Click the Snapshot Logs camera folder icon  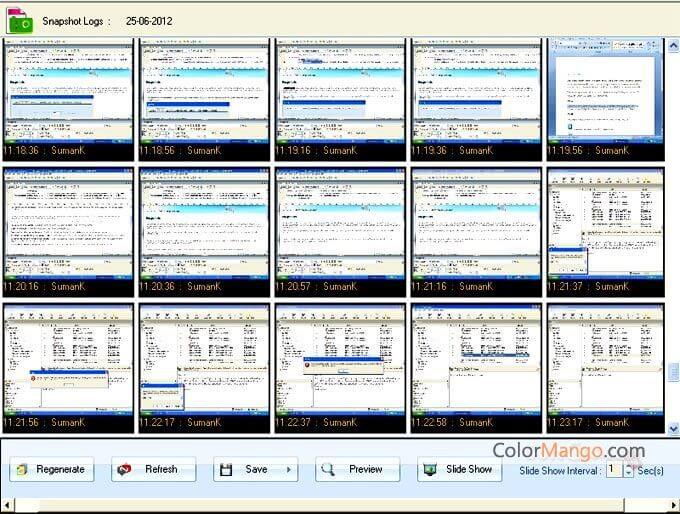pyautogui.click(x=19, y=19)
